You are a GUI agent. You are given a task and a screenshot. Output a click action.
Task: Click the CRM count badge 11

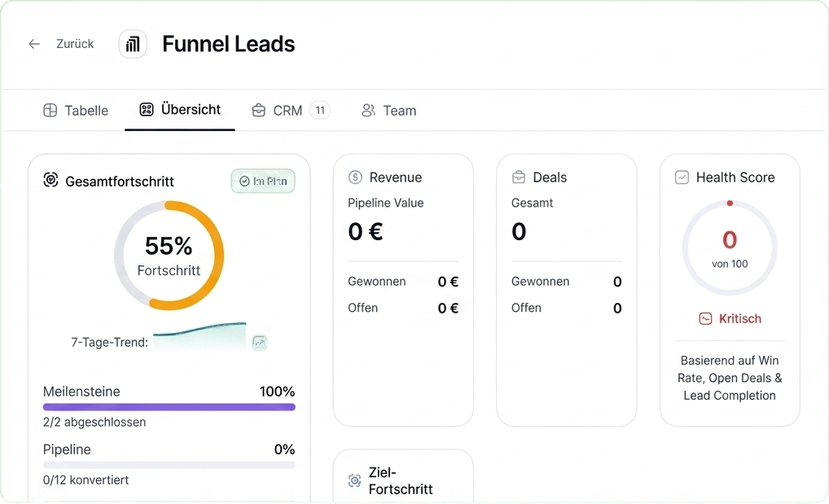(x=320, y=110)
